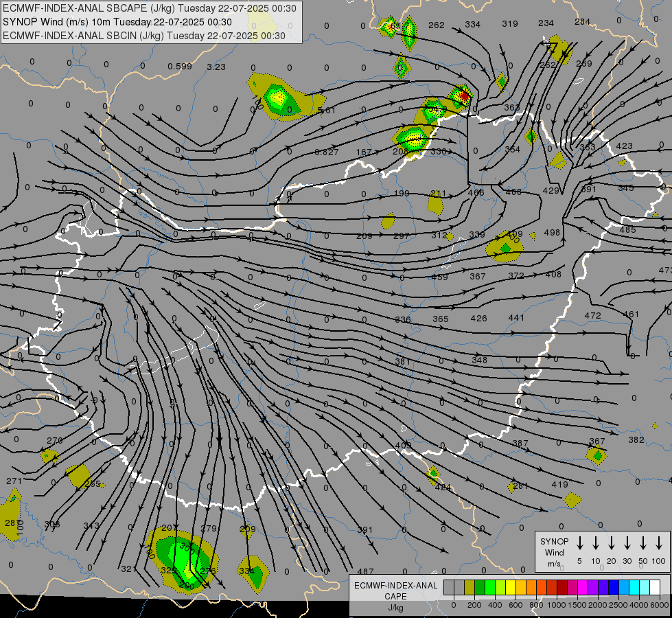Viewport: 672px width, 618px height.
Task: Click the 321 value near the bottom left
Action: pos(128,569)
